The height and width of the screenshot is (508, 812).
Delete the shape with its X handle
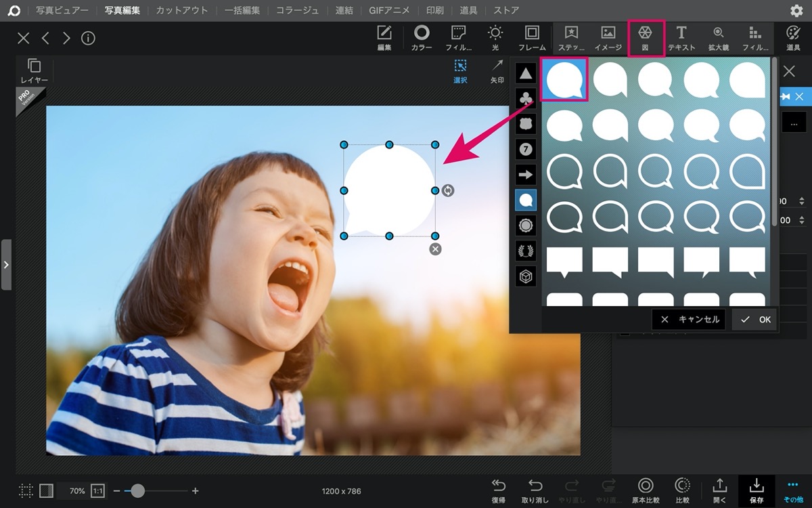point(435,249)
